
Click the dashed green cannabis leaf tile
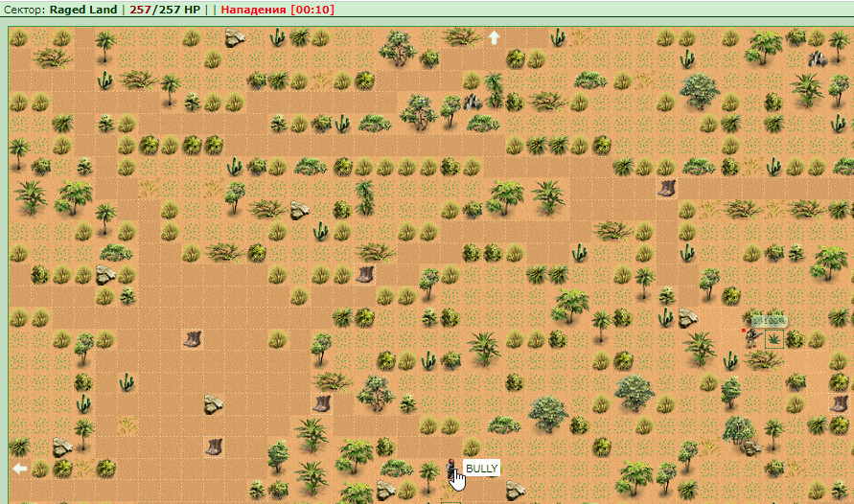coord(773,339)
